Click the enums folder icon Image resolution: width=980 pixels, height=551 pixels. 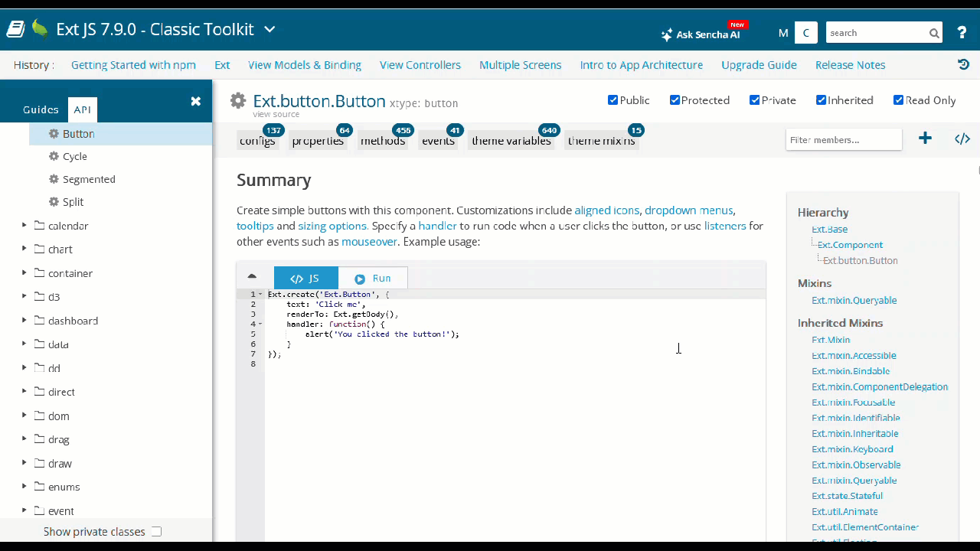[x=39, y=486]
